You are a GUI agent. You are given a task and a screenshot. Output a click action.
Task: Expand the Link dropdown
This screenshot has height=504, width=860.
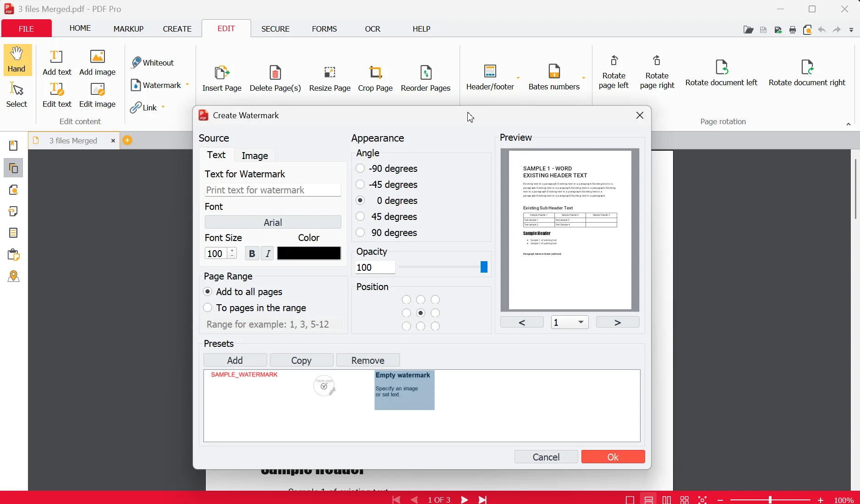164,107
